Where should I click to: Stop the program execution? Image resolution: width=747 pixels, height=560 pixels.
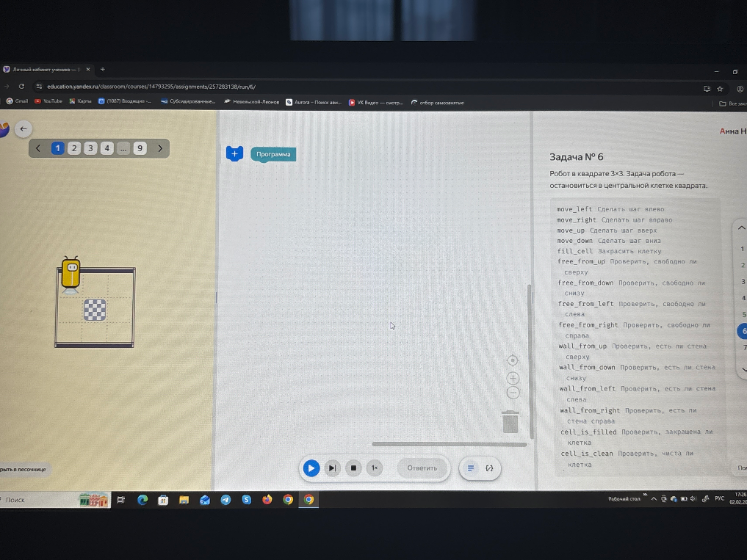point(353,468)
